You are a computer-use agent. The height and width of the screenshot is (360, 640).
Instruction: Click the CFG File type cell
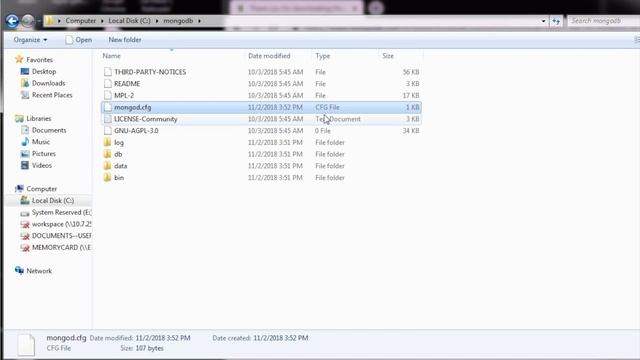327,107
